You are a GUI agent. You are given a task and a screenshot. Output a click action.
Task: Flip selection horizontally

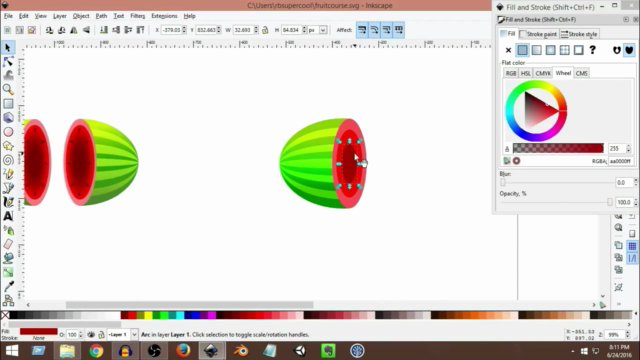coord(74,30)
